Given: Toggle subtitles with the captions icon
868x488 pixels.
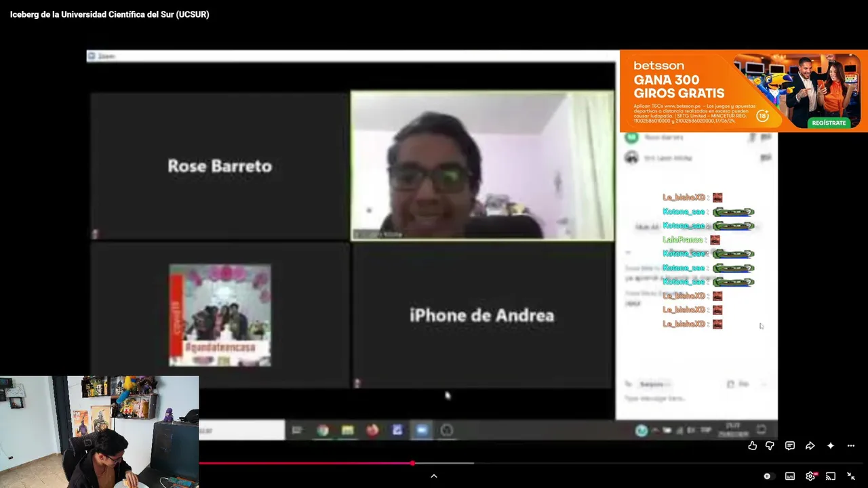Looking at the screenshot, I should click(790, 476).
